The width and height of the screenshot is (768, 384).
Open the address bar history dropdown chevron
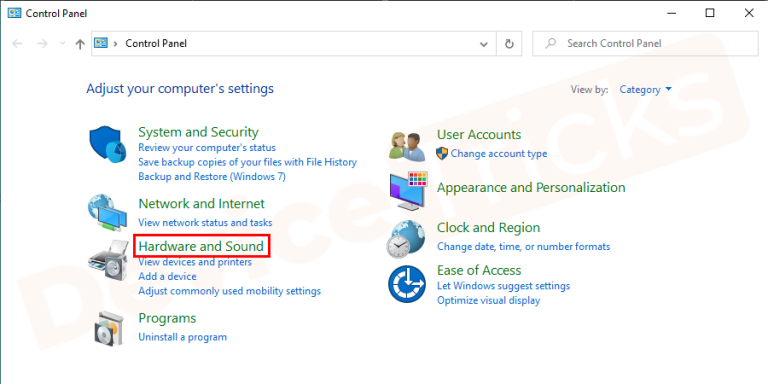point(484,44)
